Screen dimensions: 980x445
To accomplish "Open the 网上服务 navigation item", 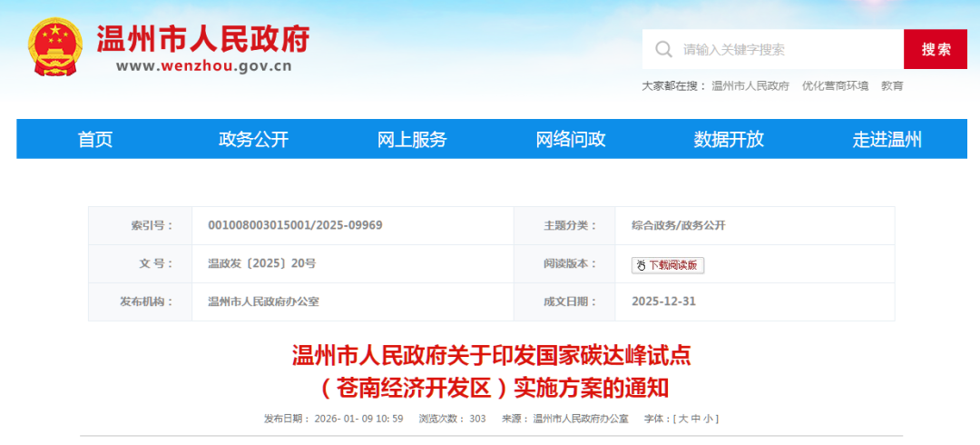I will (x=412, y=139).
